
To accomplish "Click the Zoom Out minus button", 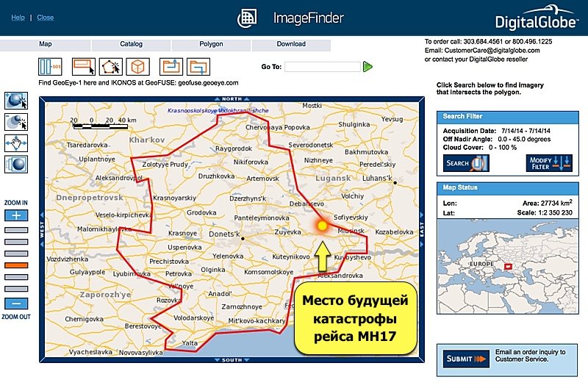I will coord(16,303).
